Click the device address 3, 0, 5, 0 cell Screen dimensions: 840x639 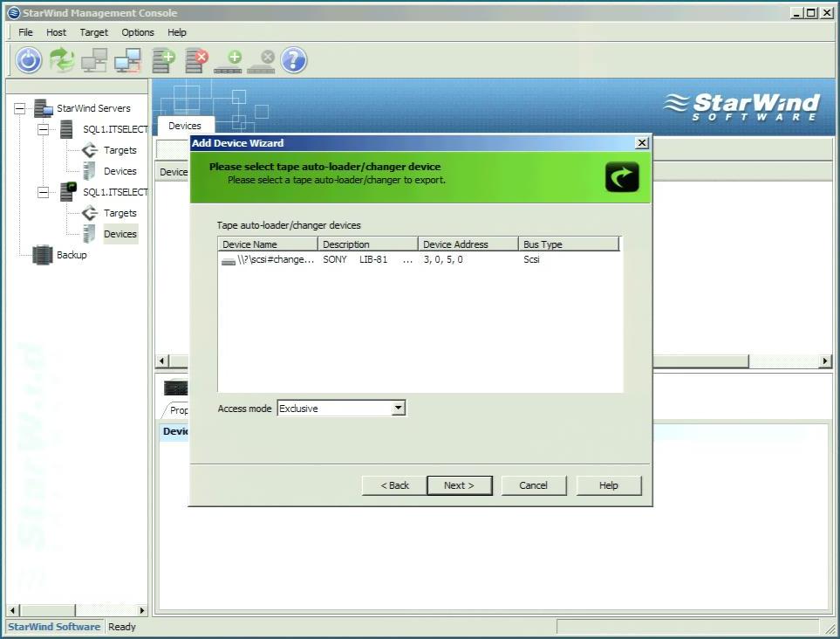point(443,259)
